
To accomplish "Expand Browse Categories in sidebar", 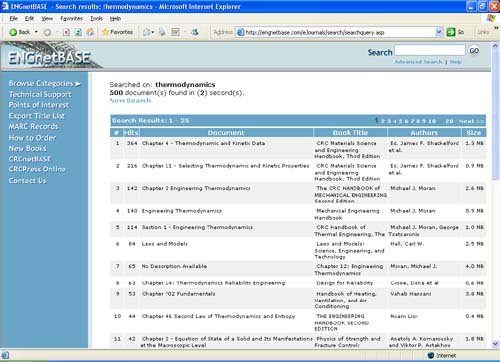I will [44, 84].
